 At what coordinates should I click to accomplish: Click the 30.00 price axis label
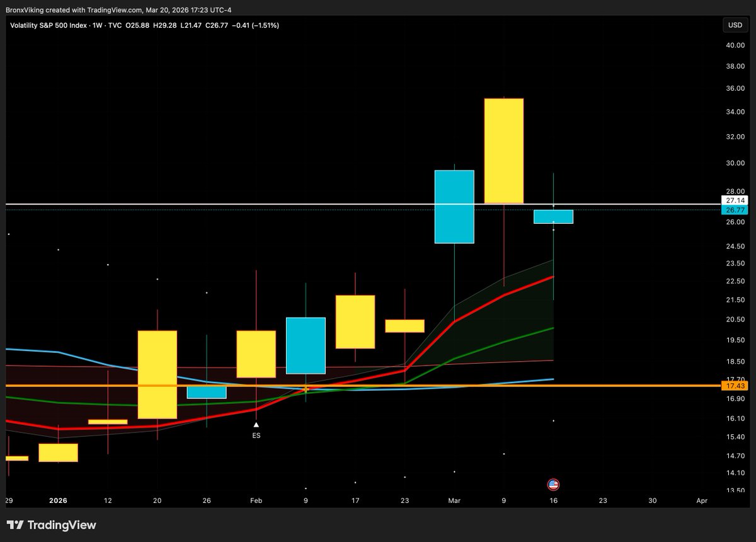click(x=735, y=163)
